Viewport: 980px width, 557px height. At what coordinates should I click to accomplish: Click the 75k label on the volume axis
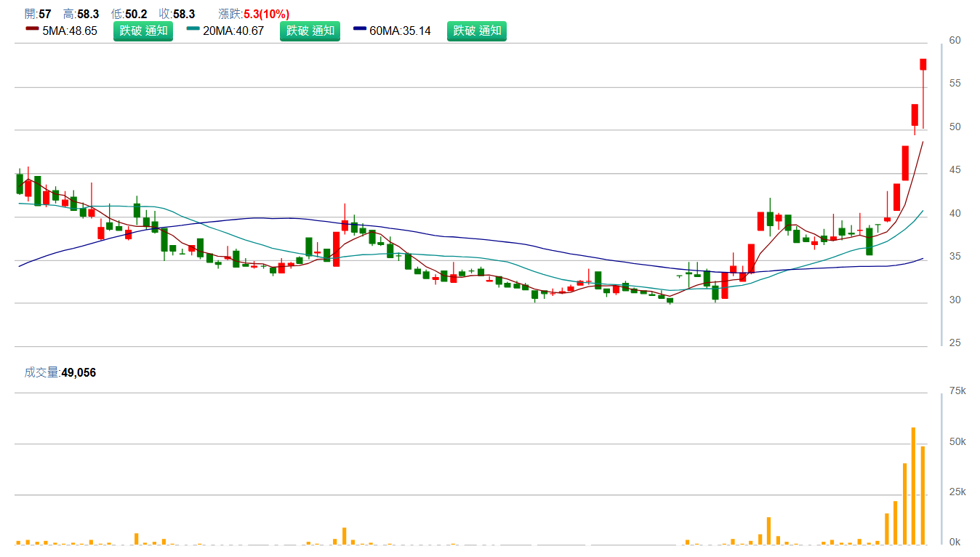957,391
